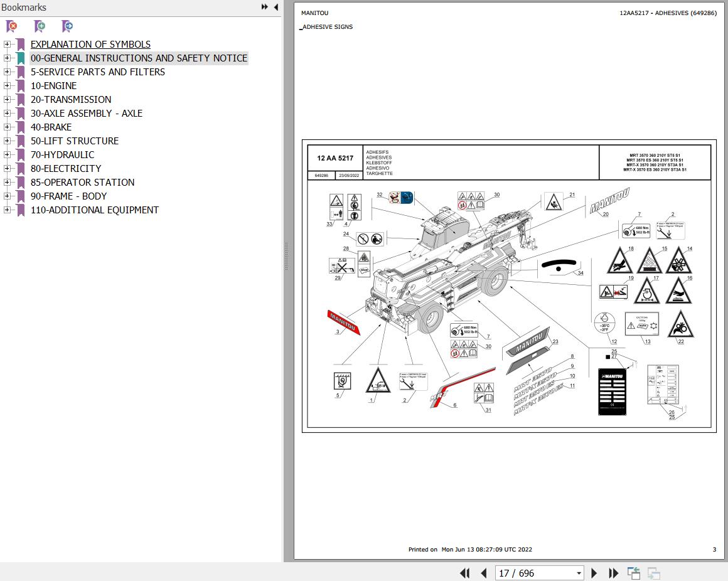
Task: Expand the 5-SERVICE PARTS AND FILTERS node
Action: click(x=7, y=72)
